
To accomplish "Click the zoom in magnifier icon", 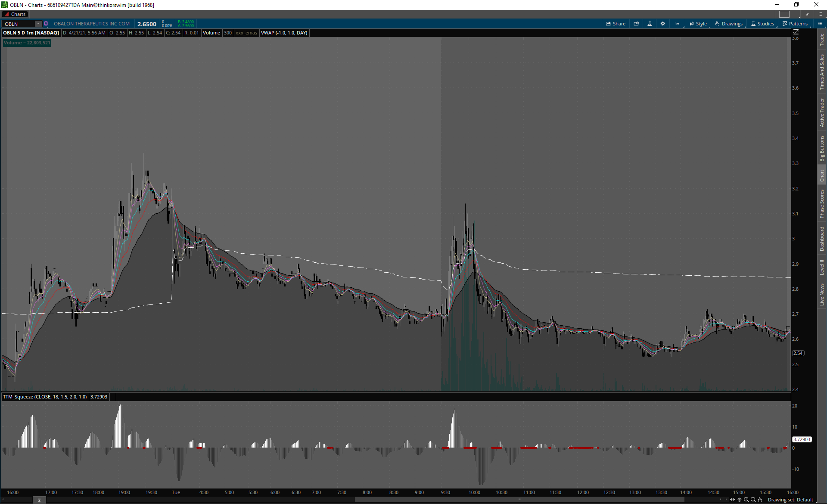I will click(746, 500).
